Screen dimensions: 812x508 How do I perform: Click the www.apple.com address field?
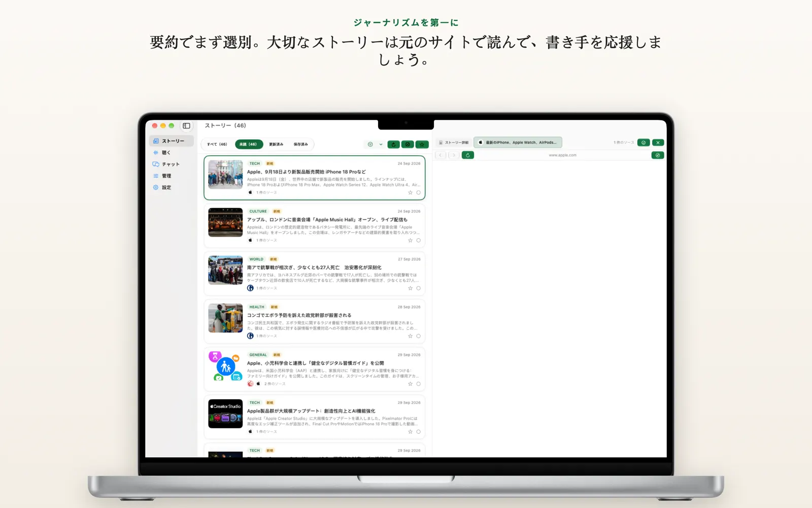pyautogui.click(x=562, y=155)
